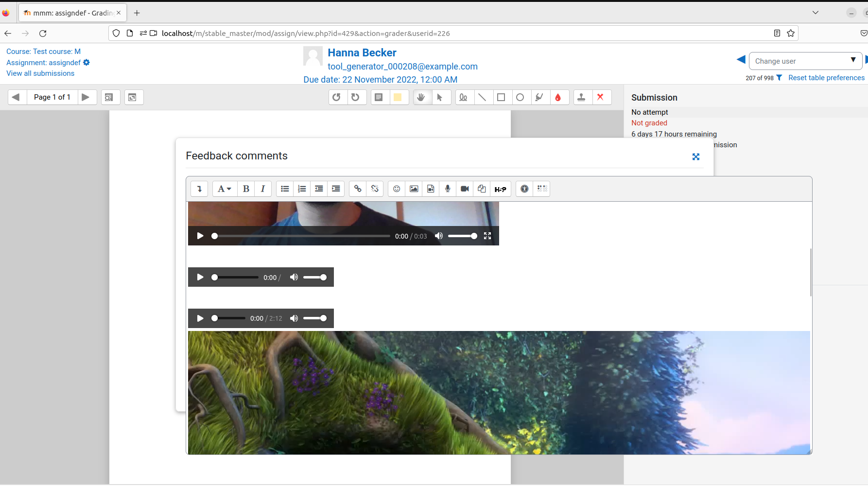Select the drag hand tool
Screen dimensions: 868x487
(x=421, y=97)
